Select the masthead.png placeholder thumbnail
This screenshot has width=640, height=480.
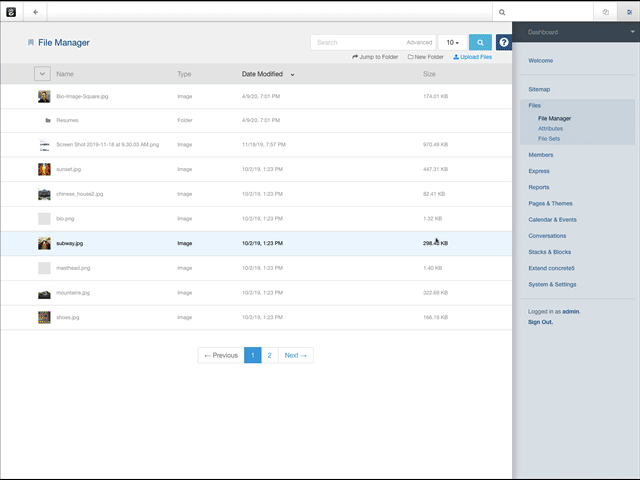(44, 268)
